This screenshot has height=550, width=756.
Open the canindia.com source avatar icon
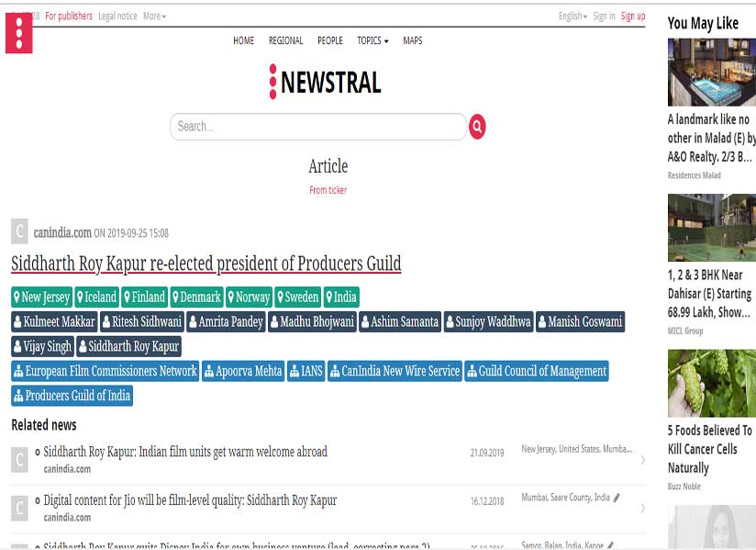point(19,231)
